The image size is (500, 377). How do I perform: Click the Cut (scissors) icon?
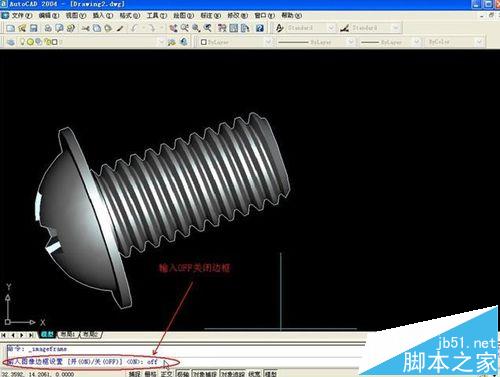86,28
